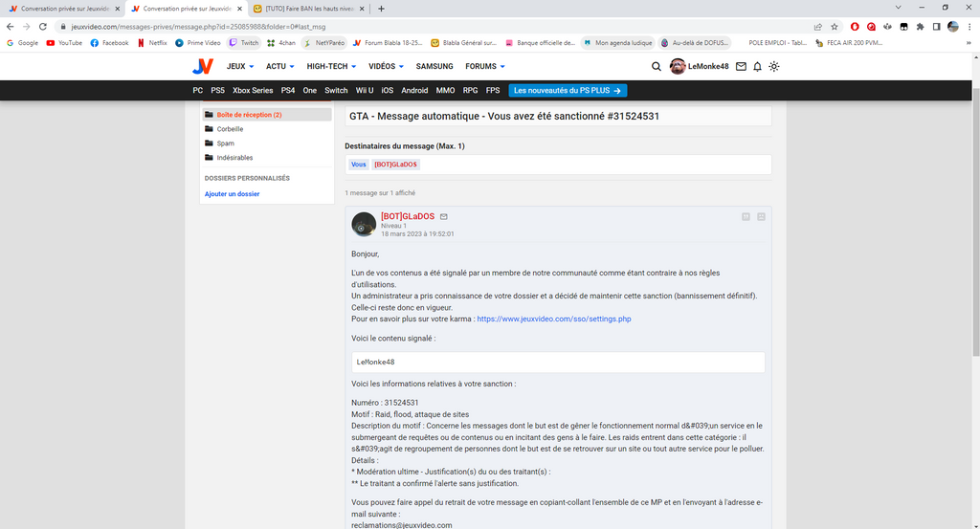Expand the JEUX dropdown menu
This screenshot has width=980, height=529.
(x=240, y=66)
